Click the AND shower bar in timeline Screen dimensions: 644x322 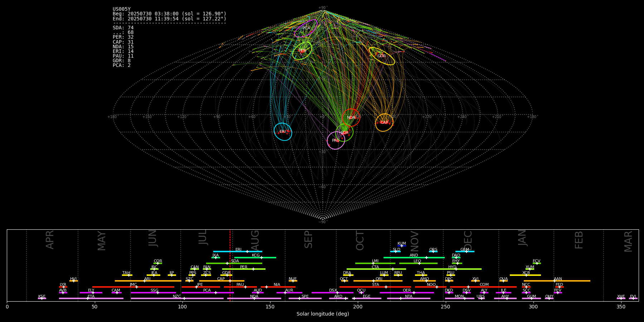[414, 257]
